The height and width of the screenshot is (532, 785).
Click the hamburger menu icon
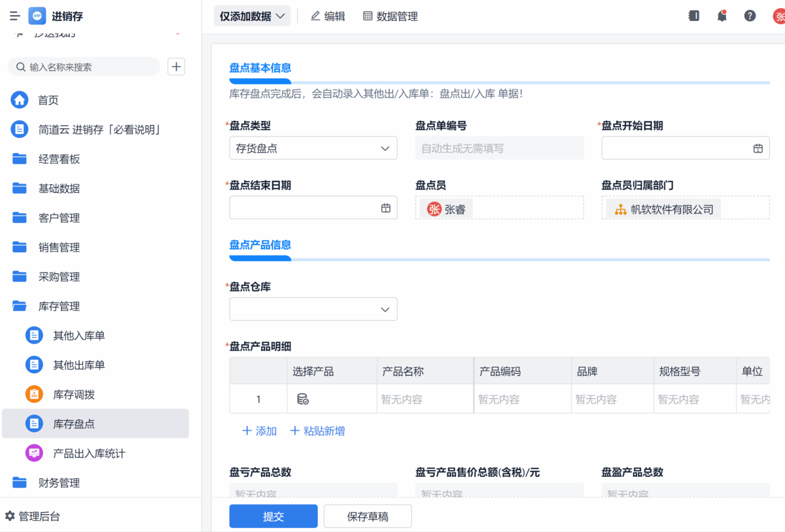click(14, 16)
